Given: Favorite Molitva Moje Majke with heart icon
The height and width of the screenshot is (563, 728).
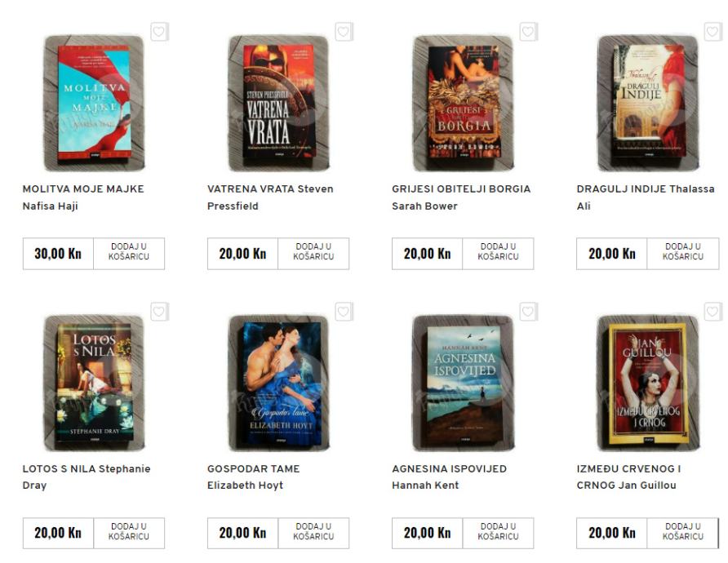Looking at the screenshot, I should pyautogui.click(x=159, y=32).
